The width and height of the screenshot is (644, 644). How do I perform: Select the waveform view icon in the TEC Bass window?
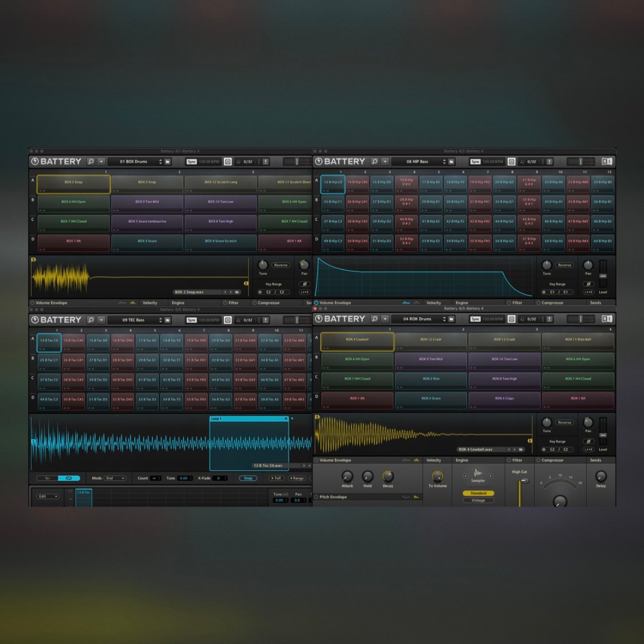[48, 478]
